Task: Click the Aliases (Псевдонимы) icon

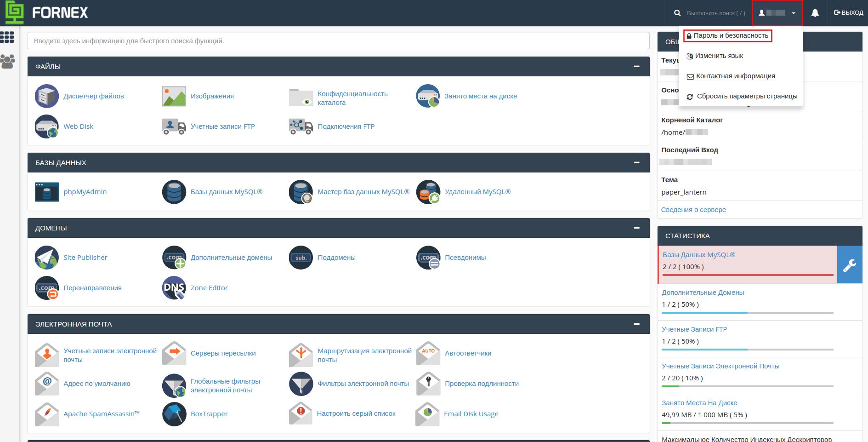Action: click(428, 258)
